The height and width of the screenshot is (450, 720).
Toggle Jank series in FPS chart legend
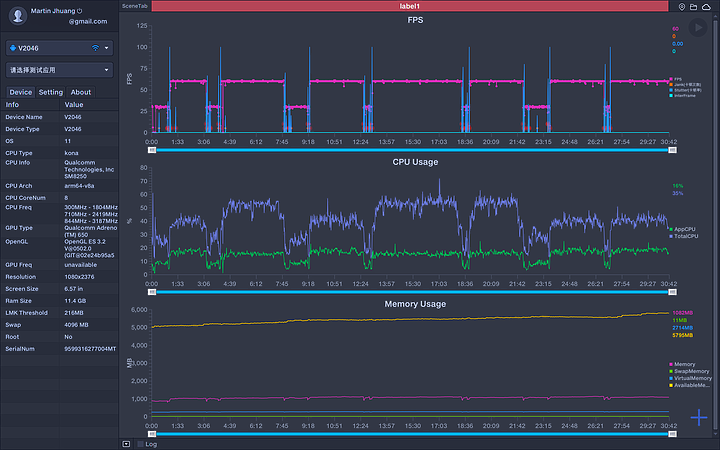pos(685,84)
